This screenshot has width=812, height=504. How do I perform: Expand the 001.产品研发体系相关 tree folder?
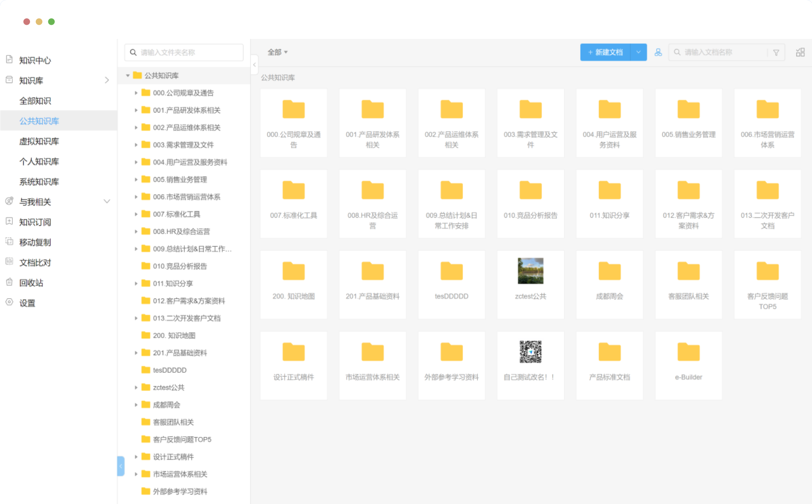(136, 110)
